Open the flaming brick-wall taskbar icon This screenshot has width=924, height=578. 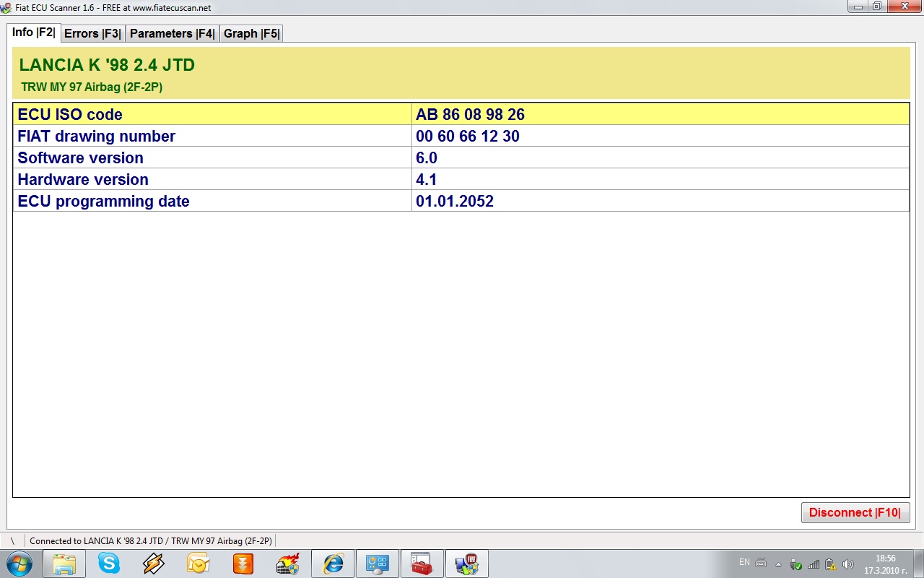tap(288, 564)
